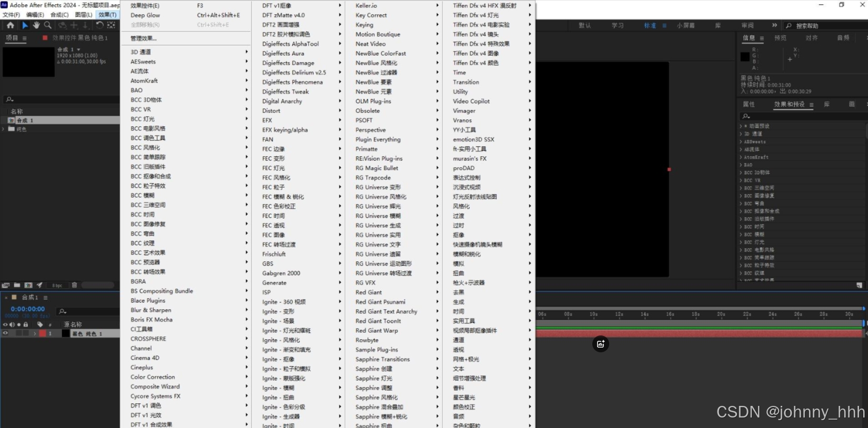The height and width of the screenshot is (428, 868).
Task: Open the BCC 模糊 effects submenu
Action: [186, 195]
